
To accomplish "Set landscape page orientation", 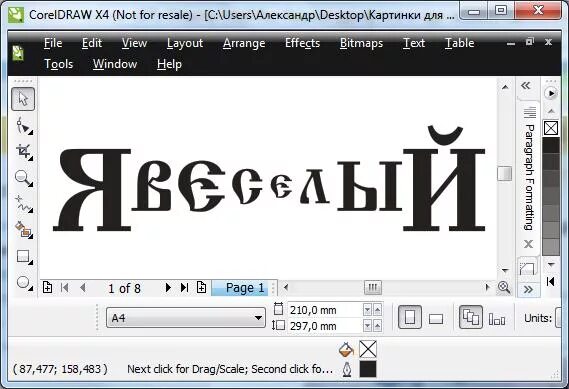I will point(435,319).
